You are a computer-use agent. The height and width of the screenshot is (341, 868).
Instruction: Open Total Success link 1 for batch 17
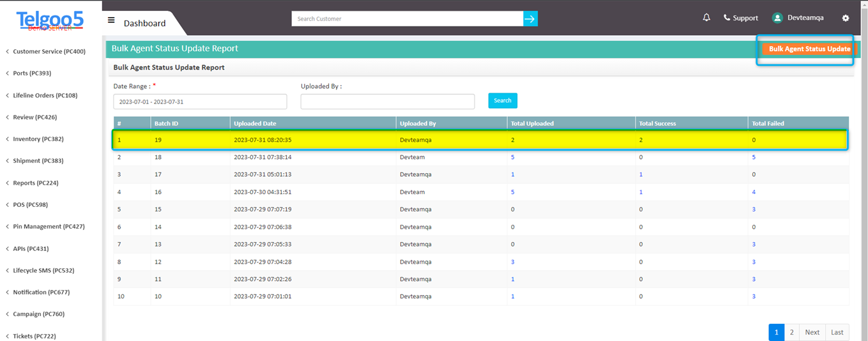click(x=641, y=174)
